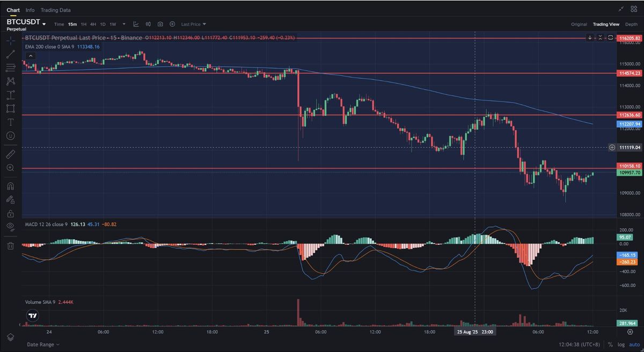Click the 281.964 volume value label
Screen dimensions: 644x352
pos(627,323)
